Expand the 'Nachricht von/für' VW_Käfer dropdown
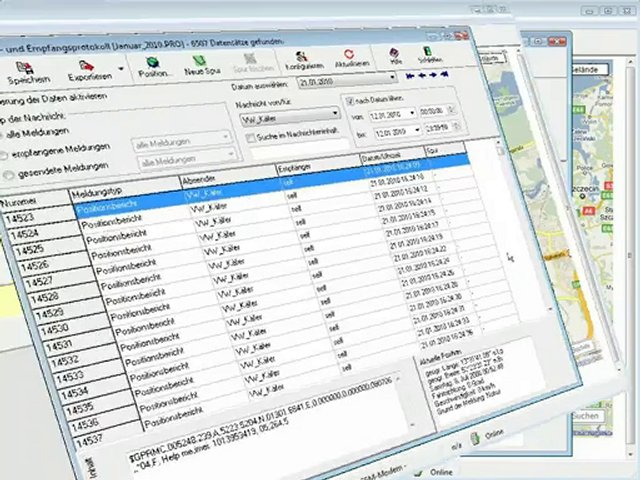The image size is (640, 480). 333,113
